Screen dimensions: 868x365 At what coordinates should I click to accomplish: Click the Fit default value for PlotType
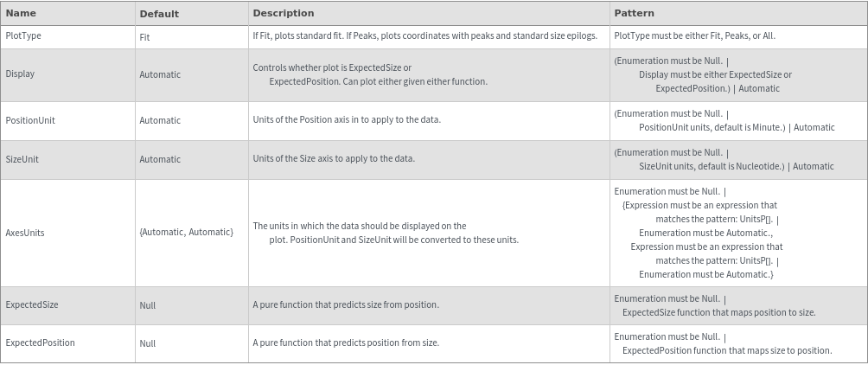(144, 37)
